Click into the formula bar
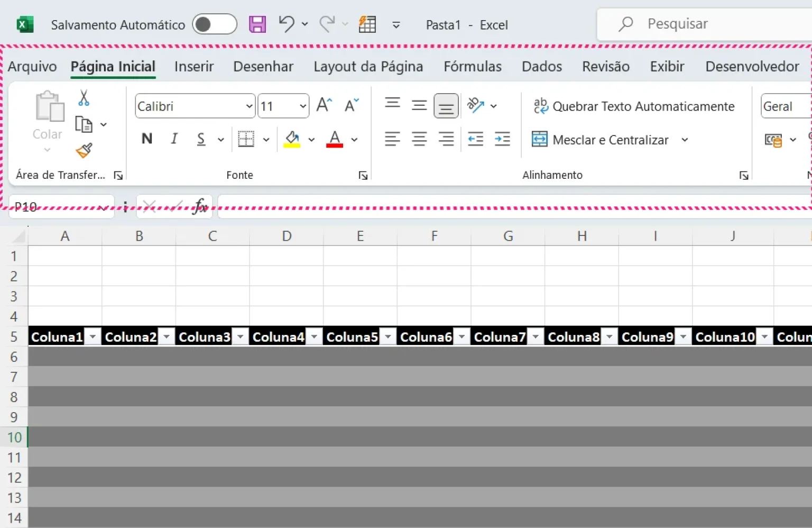Image resolution: width=812 pixels, height=528 pixels. 514,206
